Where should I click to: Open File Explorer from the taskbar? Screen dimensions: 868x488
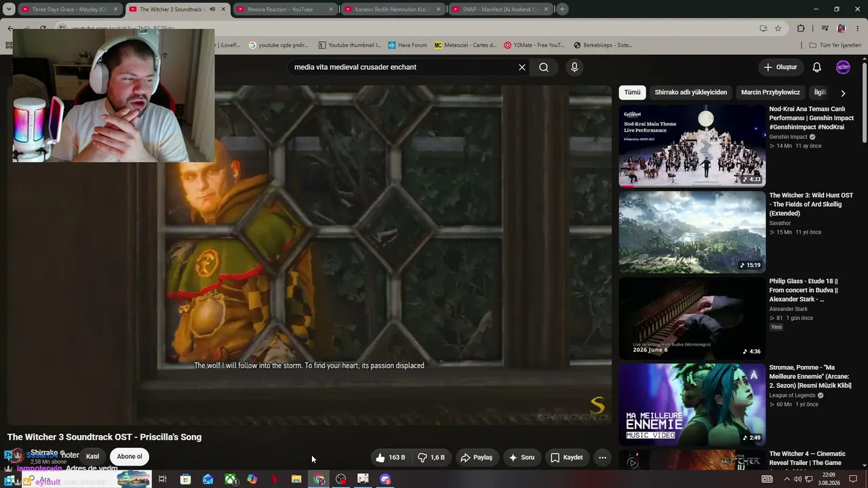tap(296, 479)
